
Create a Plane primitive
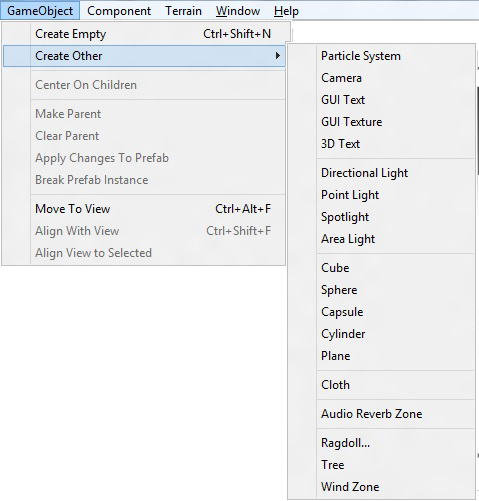(x=381, y=356)
